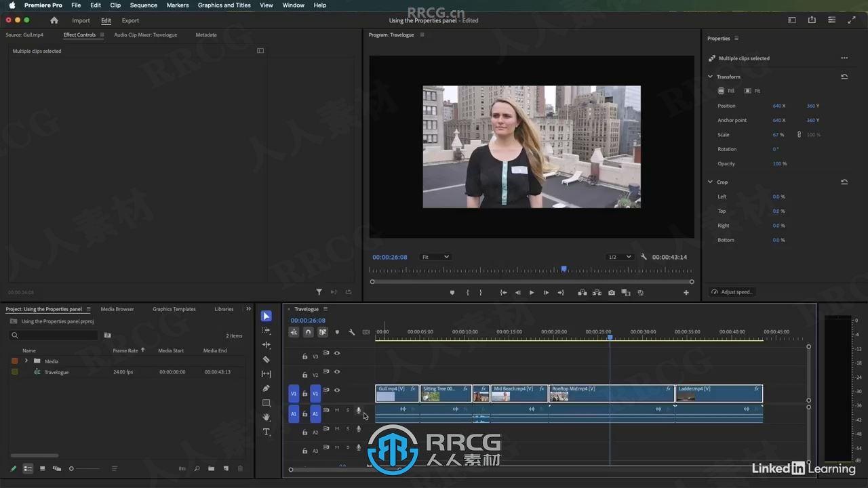Open timeline display settings wrench
The width and height of the screenshot is (868, 488).
coord(351,332)
